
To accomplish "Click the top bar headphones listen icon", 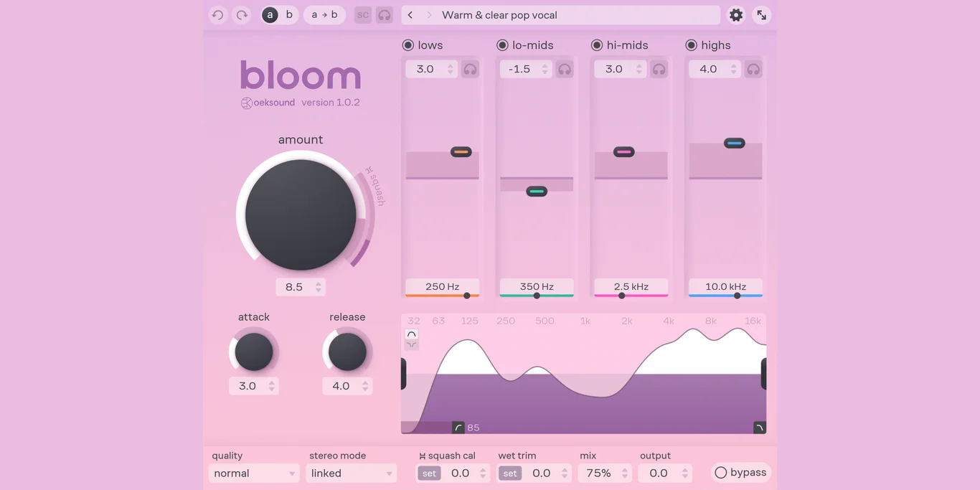I will [x=385, y=15].
